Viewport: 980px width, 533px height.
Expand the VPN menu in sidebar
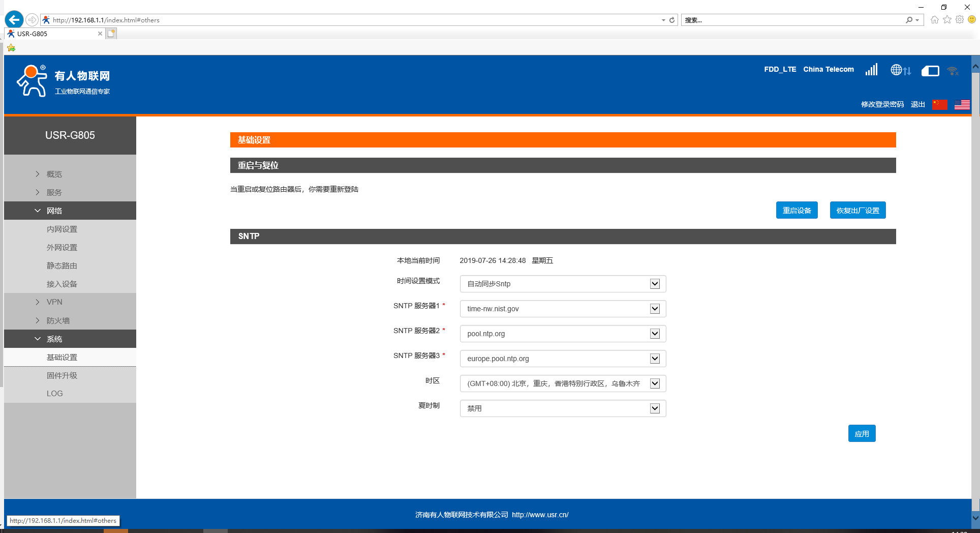click(54, 302)
